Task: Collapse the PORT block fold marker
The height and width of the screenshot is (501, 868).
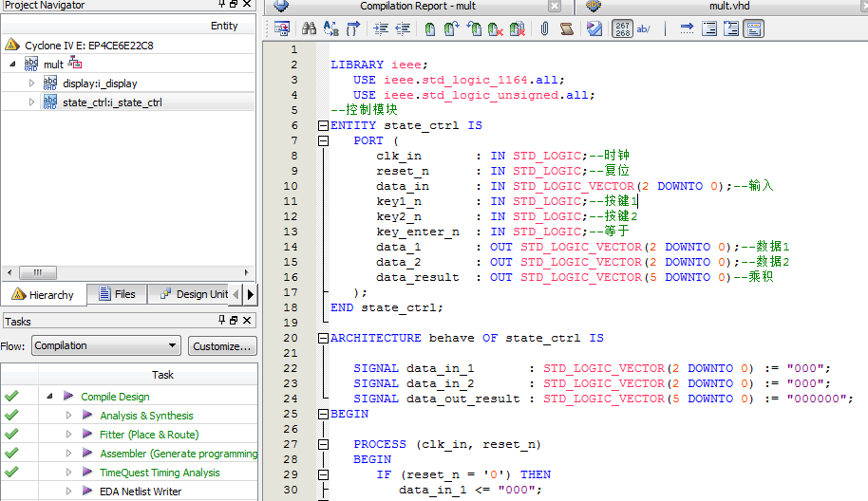Action: [323, 140]
